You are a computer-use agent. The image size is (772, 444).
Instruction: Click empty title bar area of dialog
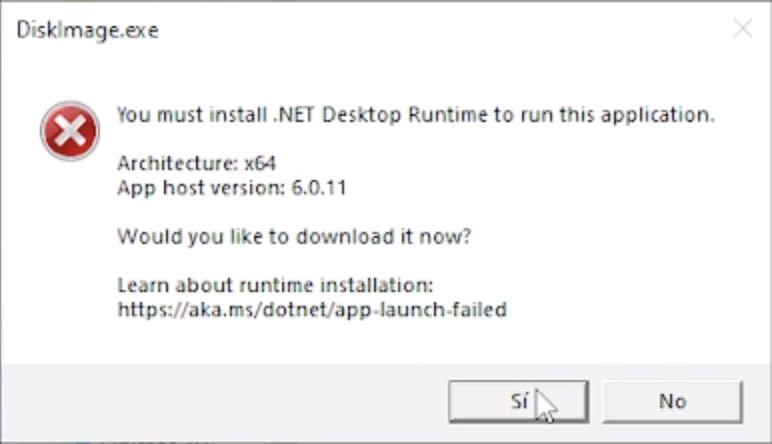coord(443,30)
